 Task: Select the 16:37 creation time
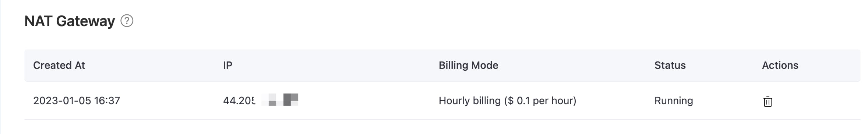coord(107,100)
